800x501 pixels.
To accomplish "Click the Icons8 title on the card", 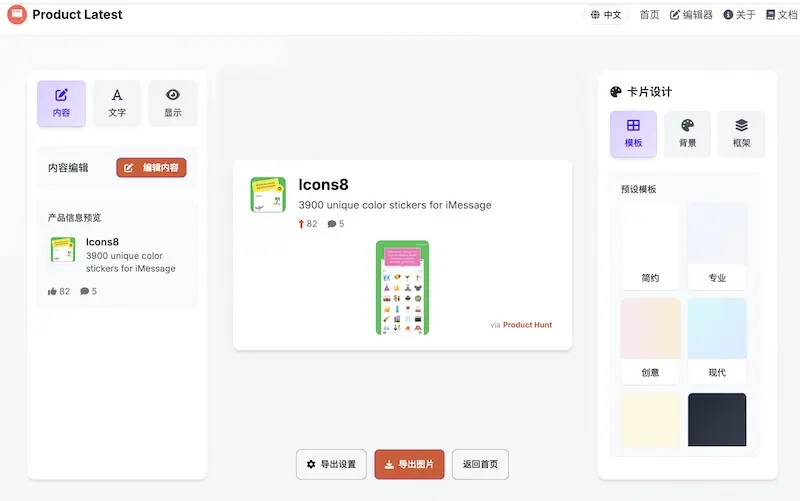I will point(323,185).
